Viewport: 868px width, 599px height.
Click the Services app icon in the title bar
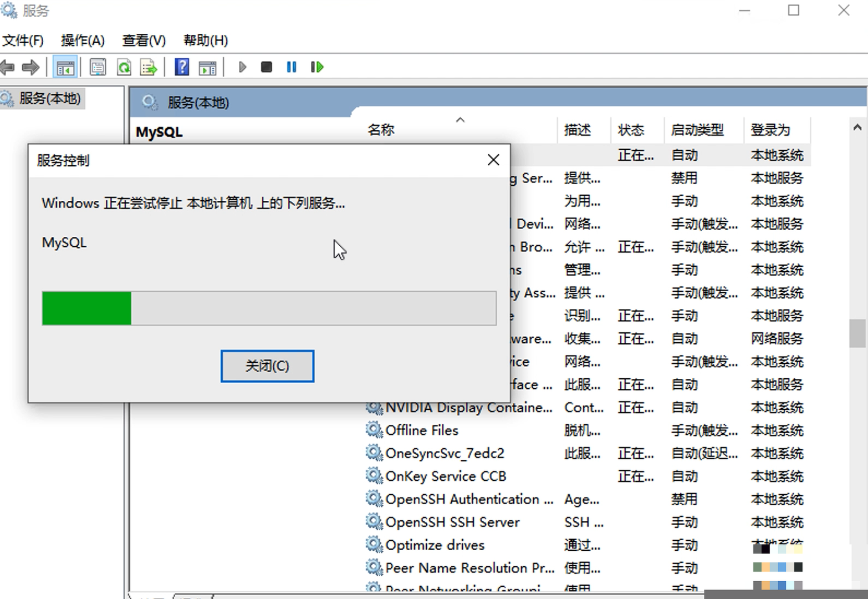coord(9,11)
